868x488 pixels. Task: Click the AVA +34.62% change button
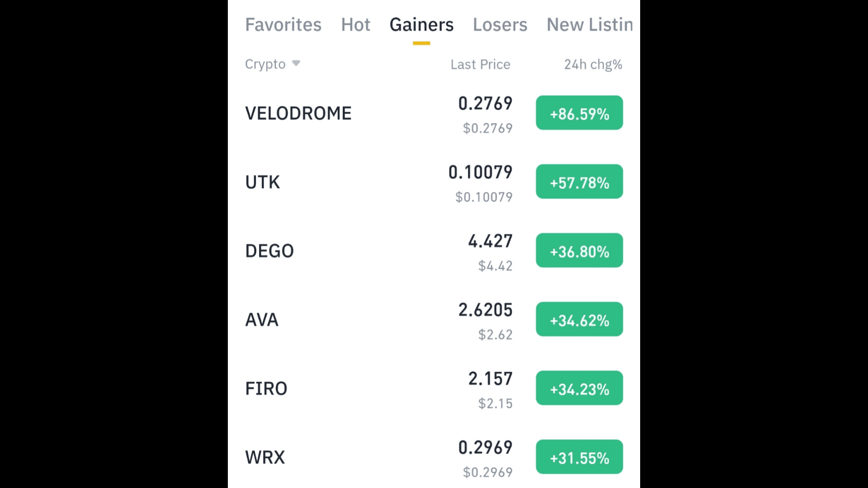[x=579, y=319]
